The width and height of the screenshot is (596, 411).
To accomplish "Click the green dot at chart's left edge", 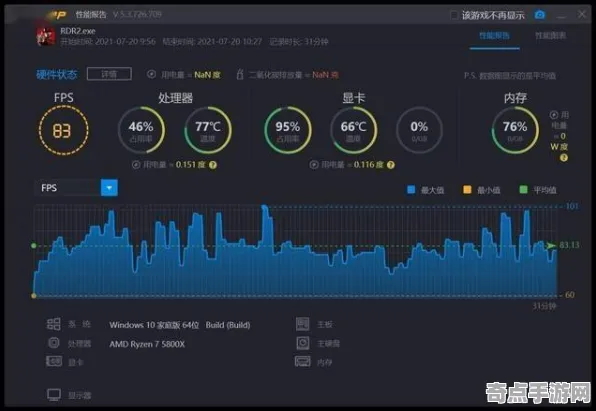I will pos(34,246).
